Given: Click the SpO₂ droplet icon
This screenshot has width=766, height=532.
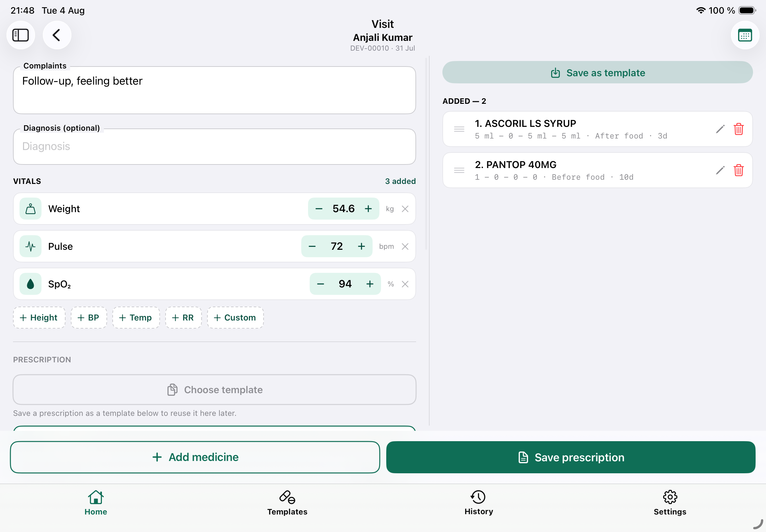Looking at the screenshot, I should click(x=30, y=284).
